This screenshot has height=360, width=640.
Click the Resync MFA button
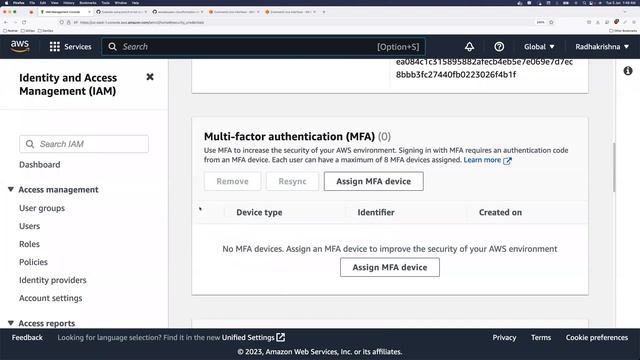click(292, 181)
